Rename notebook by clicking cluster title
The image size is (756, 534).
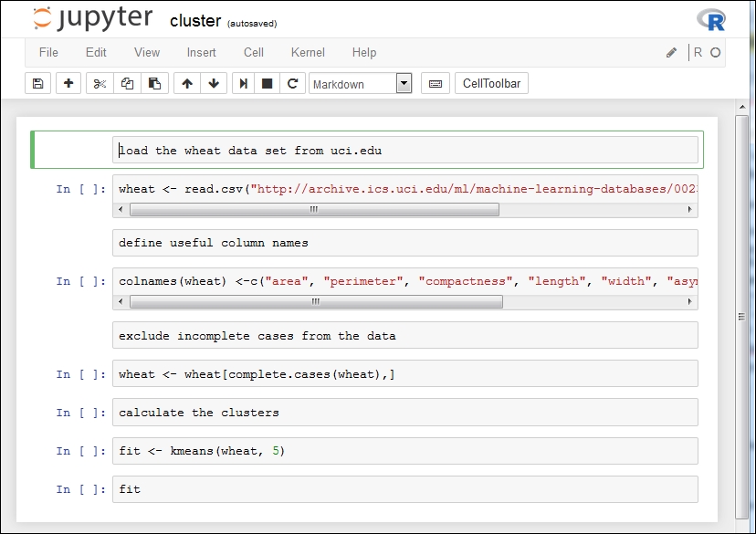point(195,21)
